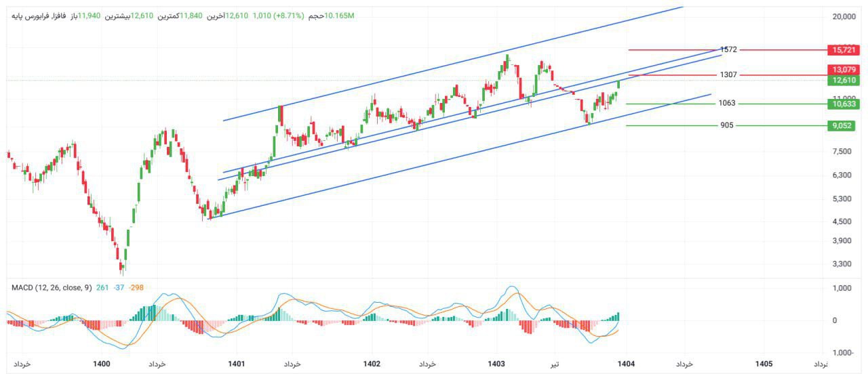868x380 pixels.
Task: Click the red 13,079 price tag
Action: (844, 70)
